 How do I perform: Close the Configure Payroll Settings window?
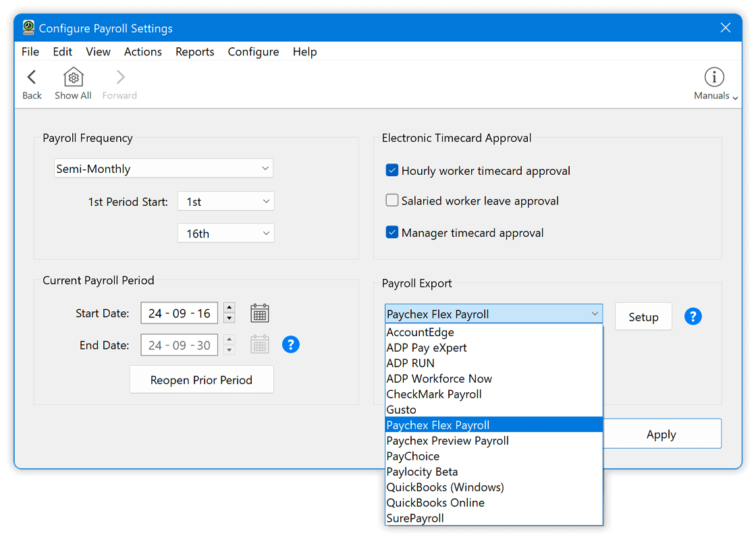(x=725, y=28)
